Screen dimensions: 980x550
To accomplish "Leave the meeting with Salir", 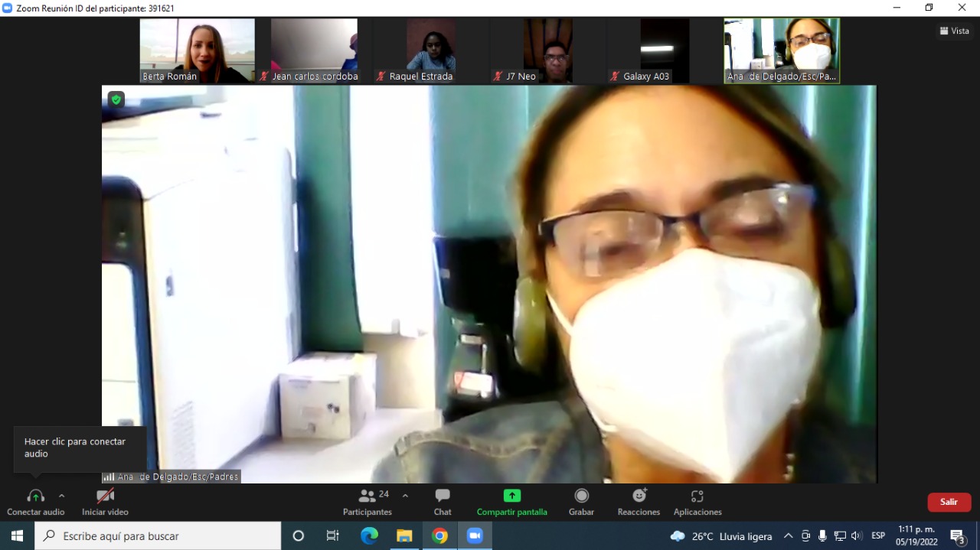I will tap(949, 502).
